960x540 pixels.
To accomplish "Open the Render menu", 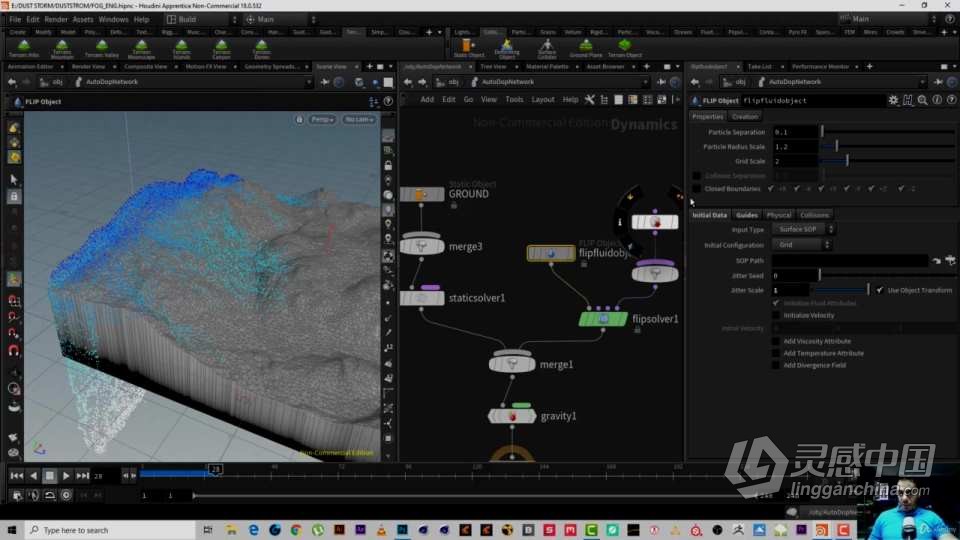I will (56, 20).
